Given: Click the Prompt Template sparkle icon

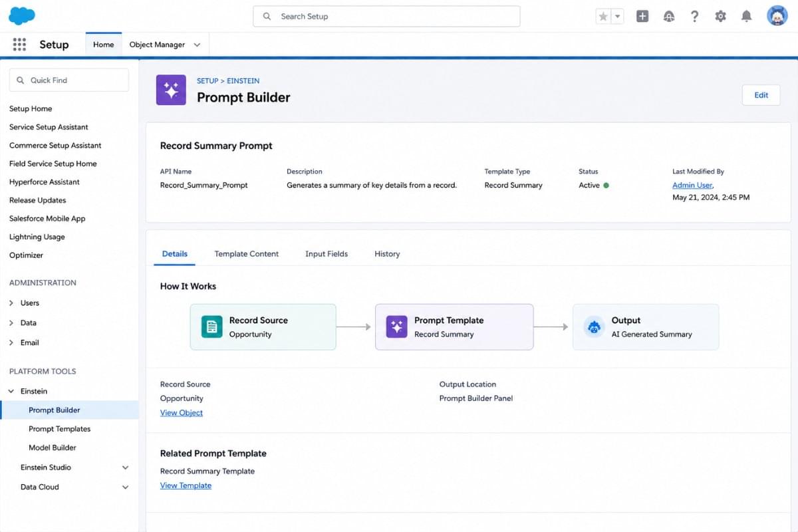Looking at the screenshot, I should [397, 327].
